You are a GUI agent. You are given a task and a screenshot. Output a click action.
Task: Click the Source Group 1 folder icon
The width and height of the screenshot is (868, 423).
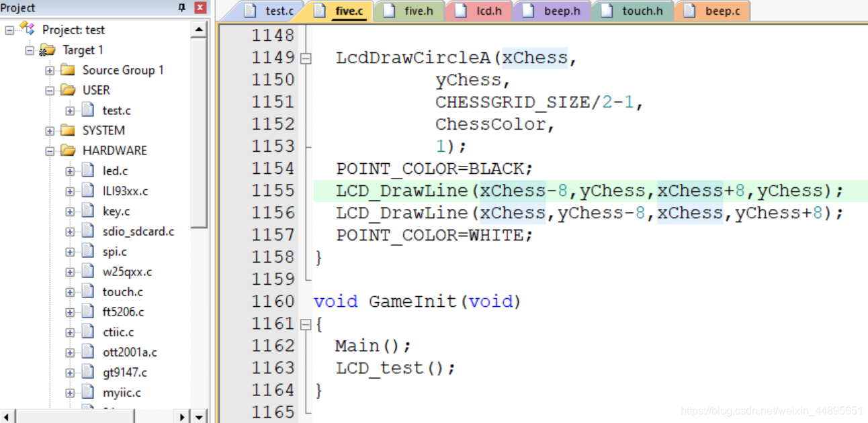coord(67,70)
